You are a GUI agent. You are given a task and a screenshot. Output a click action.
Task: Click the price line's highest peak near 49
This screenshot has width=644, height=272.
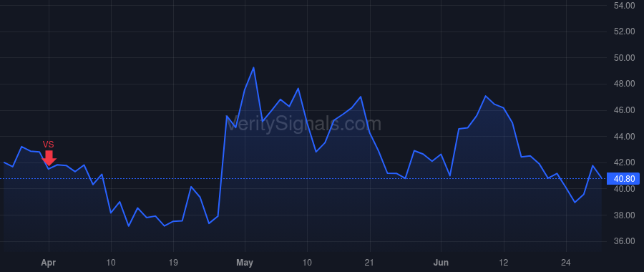tap(253, 68)
